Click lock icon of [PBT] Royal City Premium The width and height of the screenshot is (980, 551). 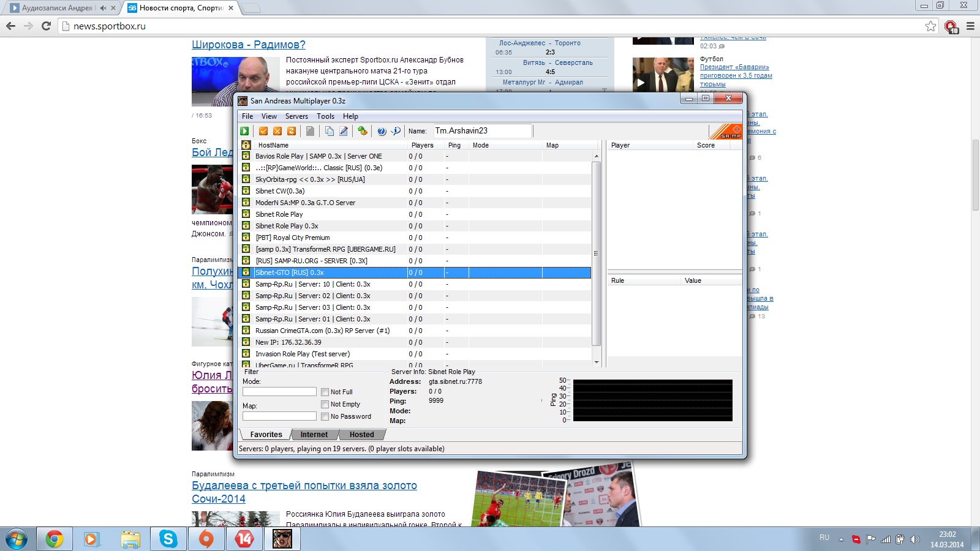click(x=246, y=238)
